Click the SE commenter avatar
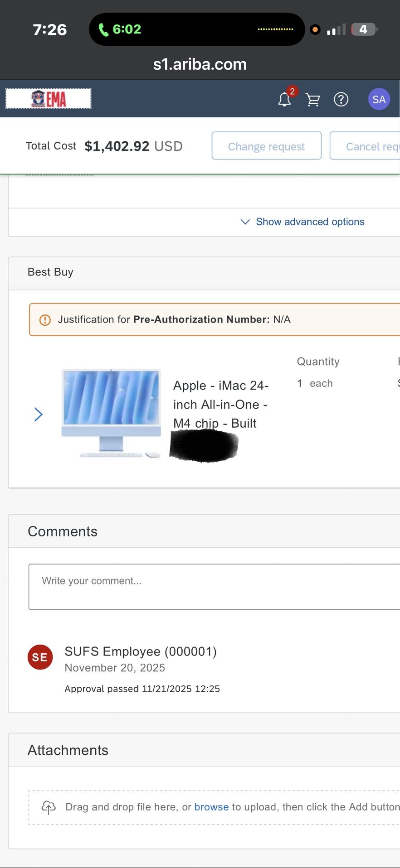This screenshot has width=400, height=868. pos(40,657)
